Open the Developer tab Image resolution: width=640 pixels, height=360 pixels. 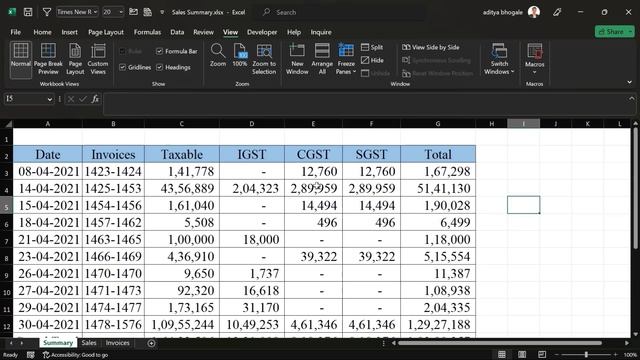[262, 32]
